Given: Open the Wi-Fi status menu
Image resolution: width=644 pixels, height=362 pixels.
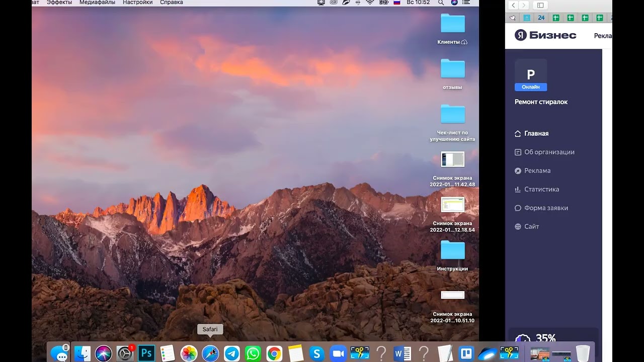Looking at the screenshot, I should (x=370, y=3).
